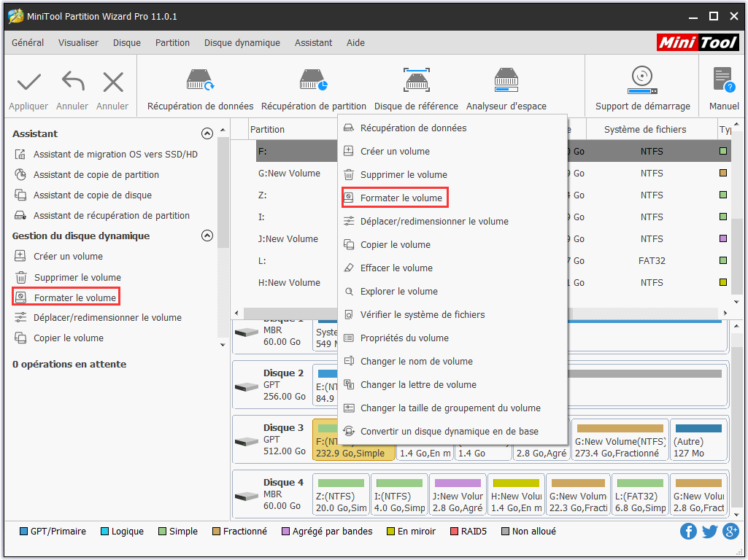Open the Google Plus icon
This screenshot has height=560, width=748.
[730, 531]
